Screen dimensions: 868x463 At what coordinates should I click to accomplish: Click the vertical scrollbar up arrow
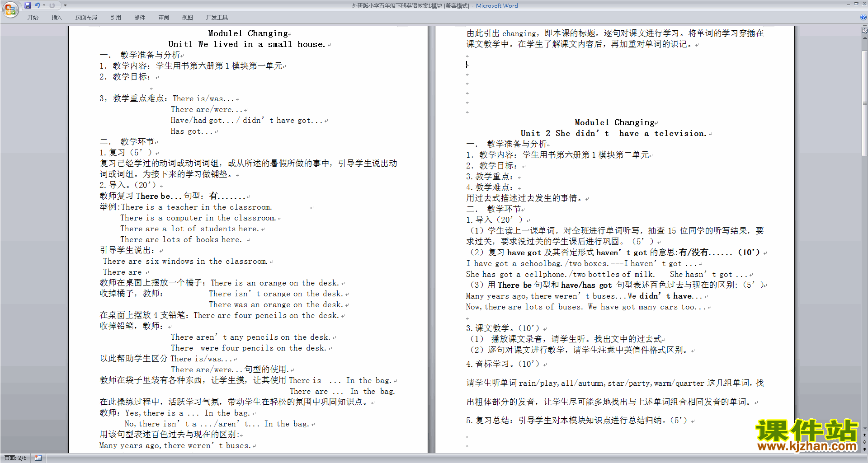pyautogui.click(x=864, y=38)
